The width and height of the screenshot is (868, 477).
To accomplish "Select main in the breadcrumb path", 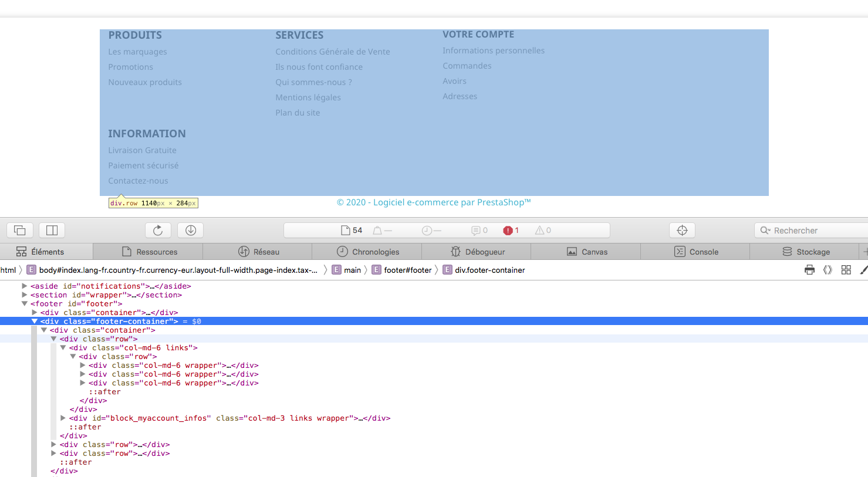I will (x=346, y=270).
